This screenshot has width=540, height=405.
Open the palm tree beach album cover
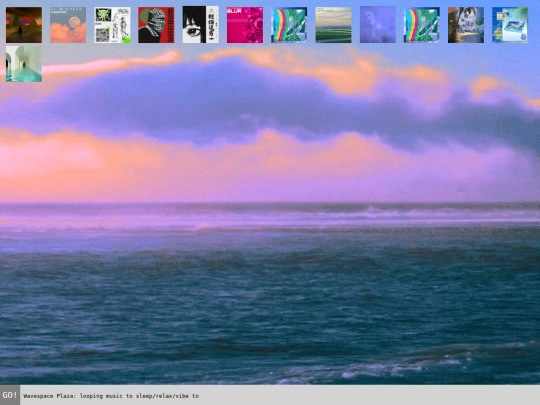[x=466, y=25]
